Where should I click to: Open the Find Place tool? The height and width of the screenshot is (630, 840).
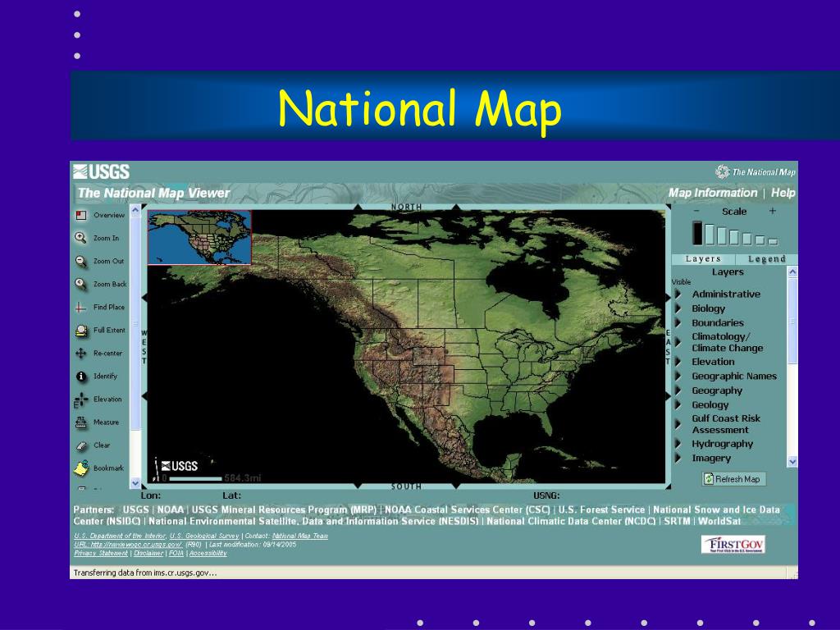pyautogui.click(x=81, y=308)
